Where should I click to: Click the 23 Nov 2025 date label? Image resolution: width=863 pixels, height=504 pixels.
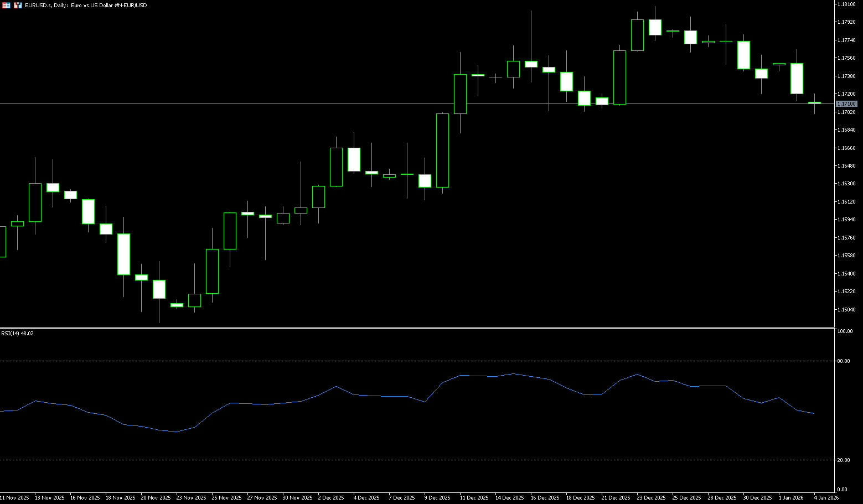point(191,498)
